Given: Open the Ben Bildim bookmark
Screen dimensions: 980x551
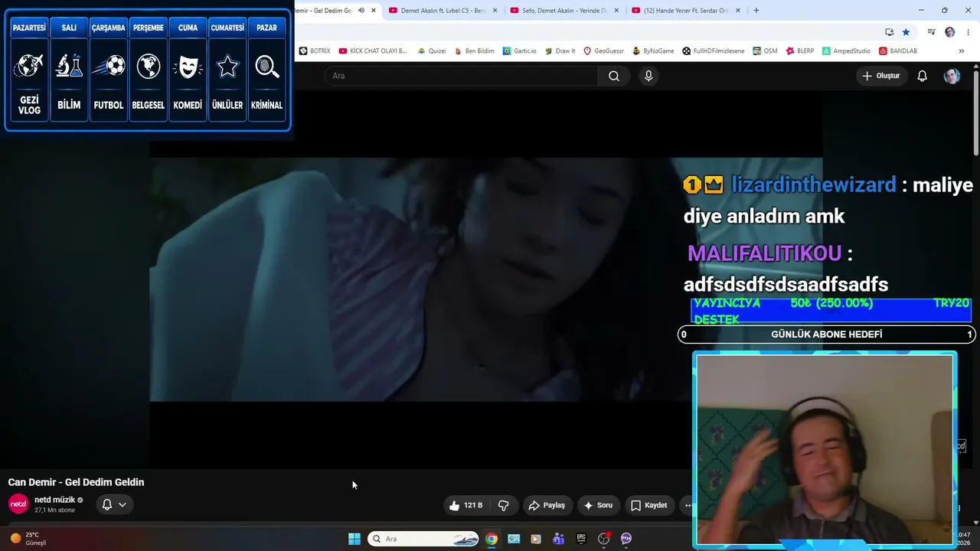Looking at the screenshot, I should (473, 51).
